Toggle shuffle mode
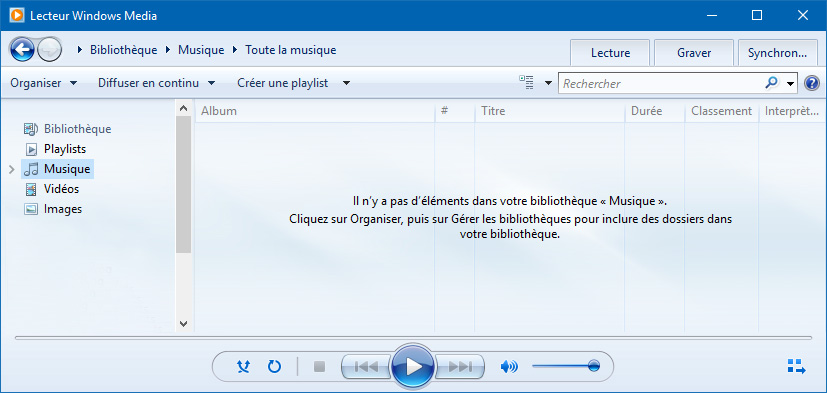 (244, 366)
